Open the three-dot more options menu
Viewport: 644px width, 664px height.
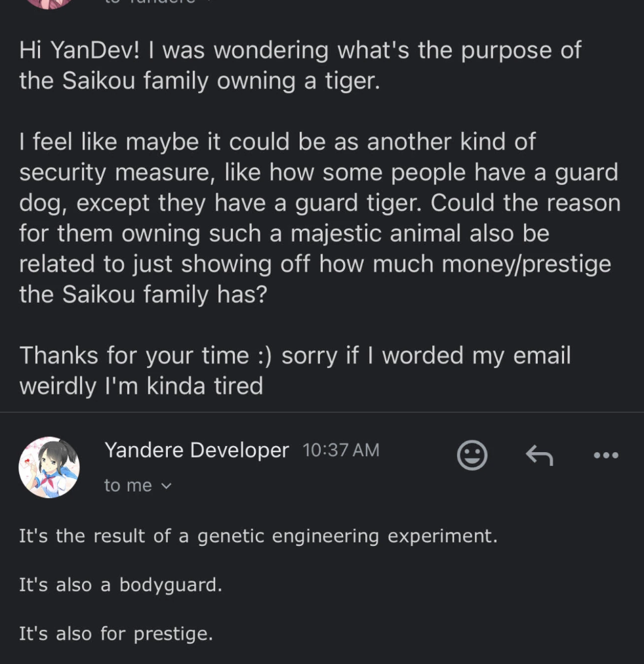pyautogui.click(x=605, y=455)
